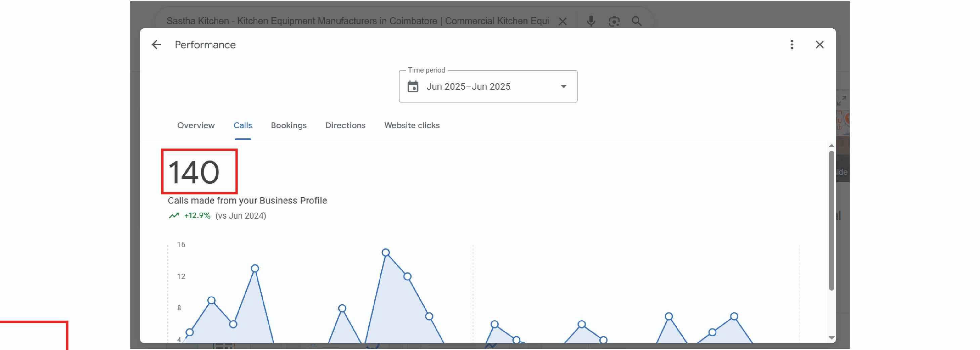The image size is (980, 350).
Task: Click the green trending-up icon beside +12.9%
Action: 173,216
